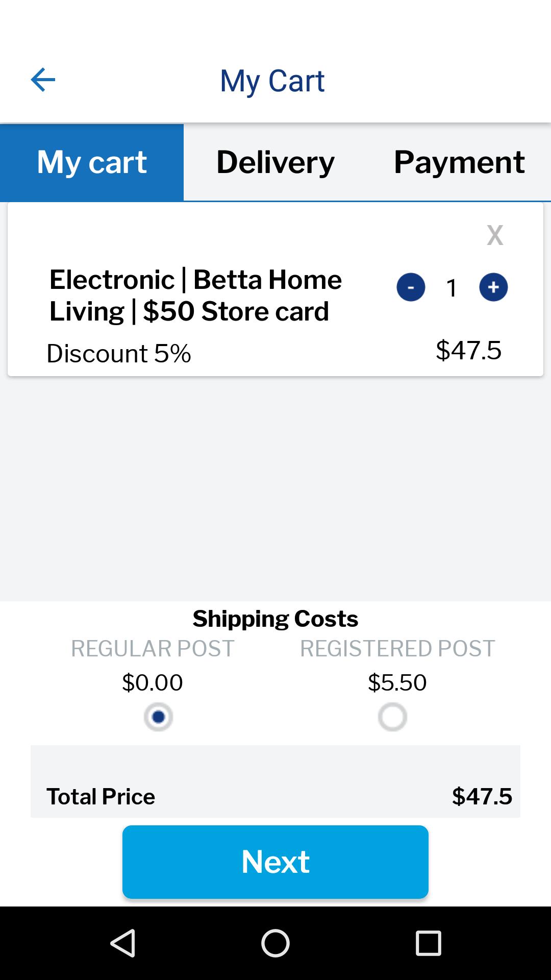The width and height of the screenshot is (551, 980).
Task: Remove item with the X icon
Action: (x=494, y=235)
